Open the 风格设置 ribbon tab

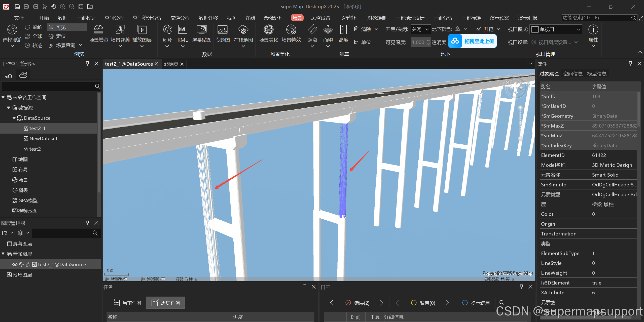click(320, 18)
